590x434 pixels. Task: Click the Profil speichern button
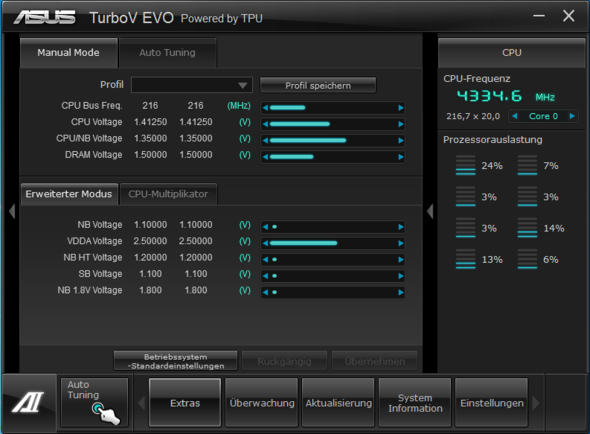(x=318, y=85)
